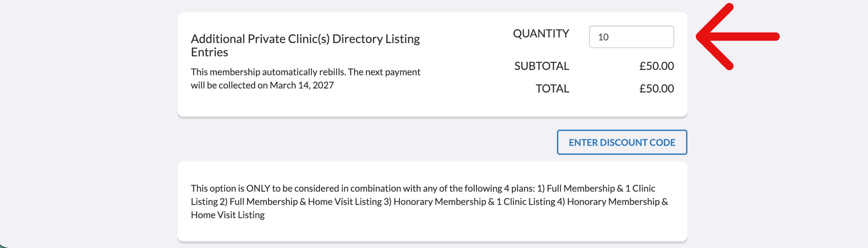Click the Additional Private Clinic(s) Directory Listing heading
This screenshot has width=868, height=248.
[x=305, y=45]
